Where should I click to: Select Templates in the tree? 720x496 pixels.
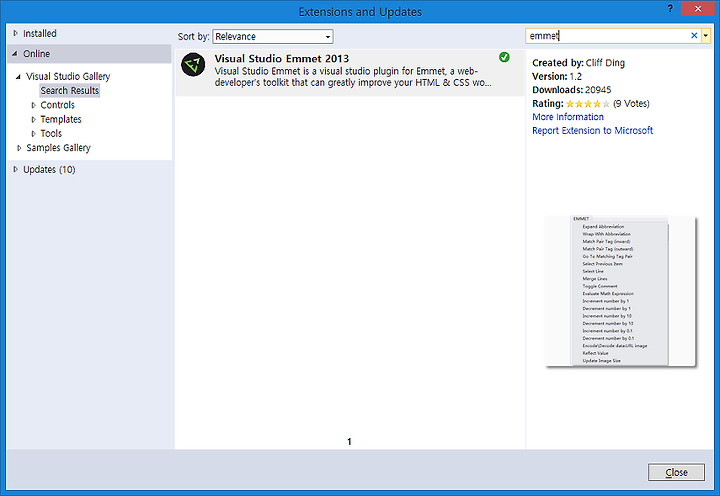coord(61,119)
